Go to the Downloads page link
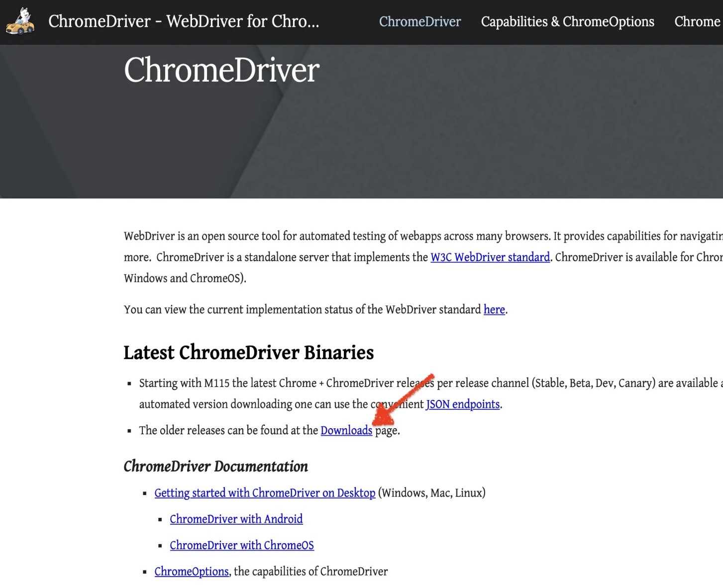 pos(346,430)
